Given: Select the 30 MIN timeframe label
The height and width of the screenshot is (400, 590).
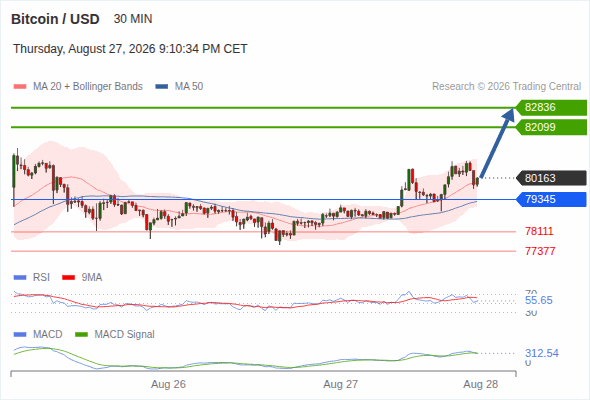Looking at the screenshot, I should (x=133, y=19).
